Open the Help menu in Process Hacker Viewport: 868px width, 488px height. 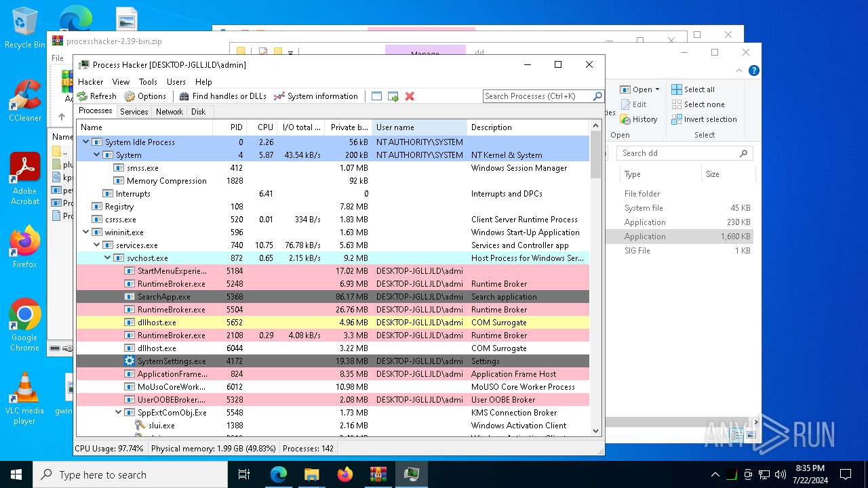click(203, 81)
